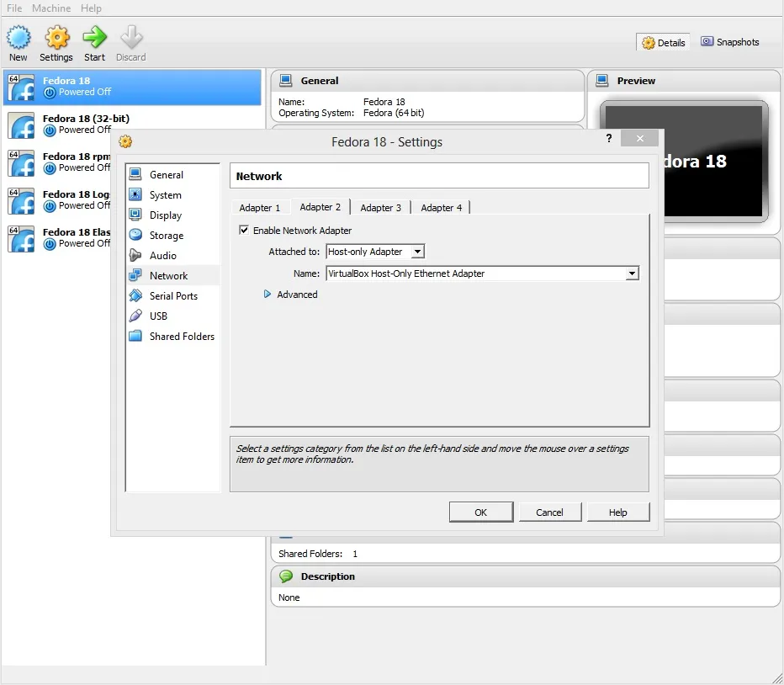Click the Cancel button
The image size is (784, 685).
tap(549, 512)
